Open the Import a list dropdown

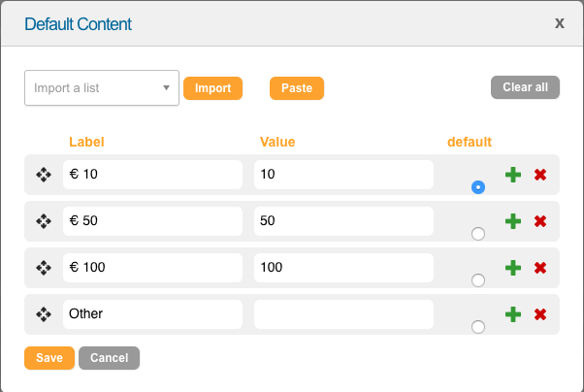[x=102, y=88]
